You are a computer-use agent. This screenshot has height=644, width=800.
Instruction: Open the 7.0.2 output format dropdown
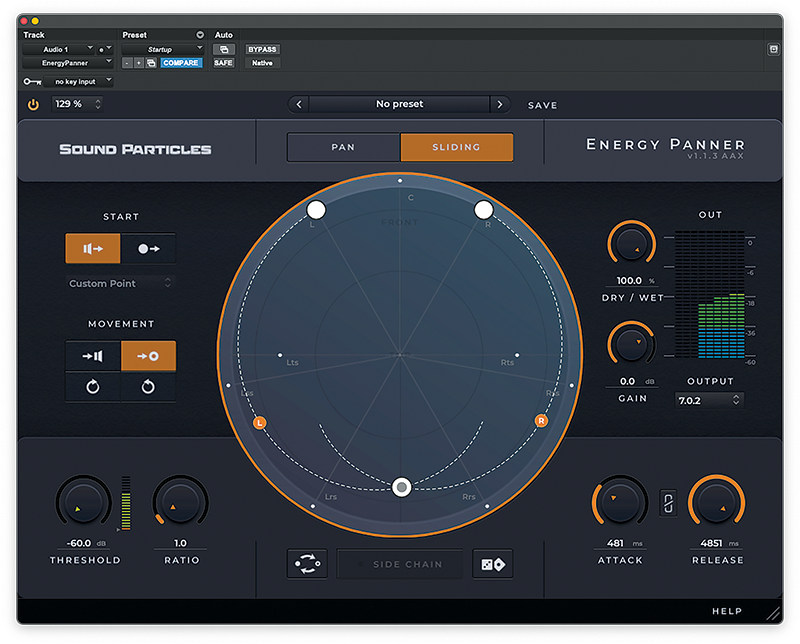click(709, 401)
